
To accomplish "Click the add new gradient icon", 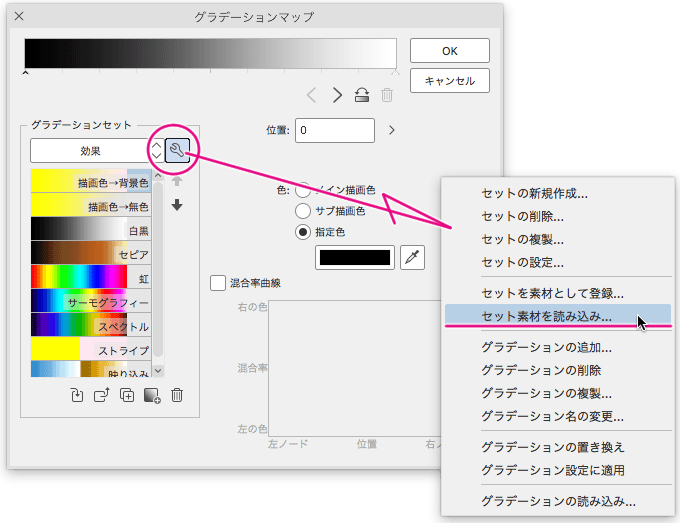I will tap(152, 395).
